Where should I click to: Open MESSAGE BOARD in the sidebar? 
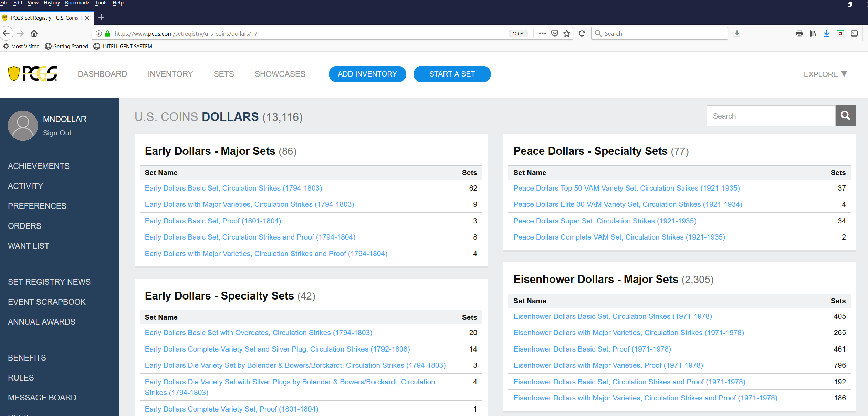pyautogui.click(x=42, y=398)
